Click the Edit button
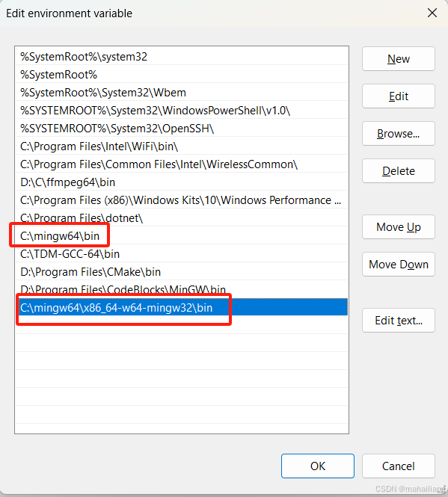Viewport: 448px width, 497px height. (x=398, y=96)
